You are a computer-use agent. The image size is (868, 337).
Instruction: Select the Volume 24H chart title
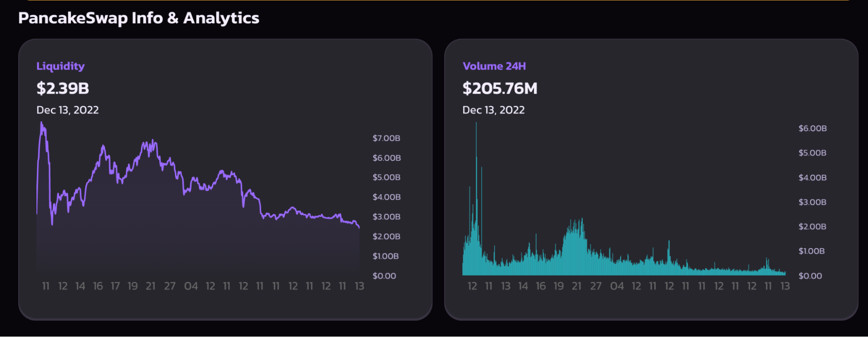click(494, 66)
